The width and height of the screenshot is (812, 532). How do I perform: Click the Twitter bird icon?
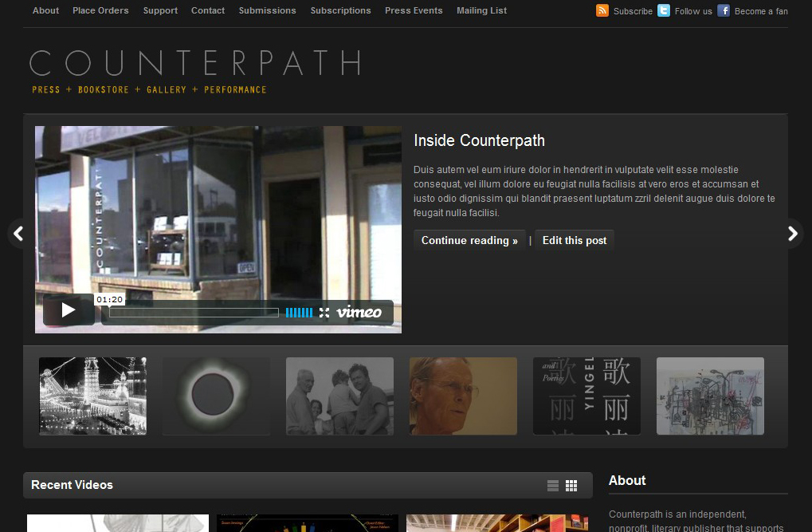[663, 10]
